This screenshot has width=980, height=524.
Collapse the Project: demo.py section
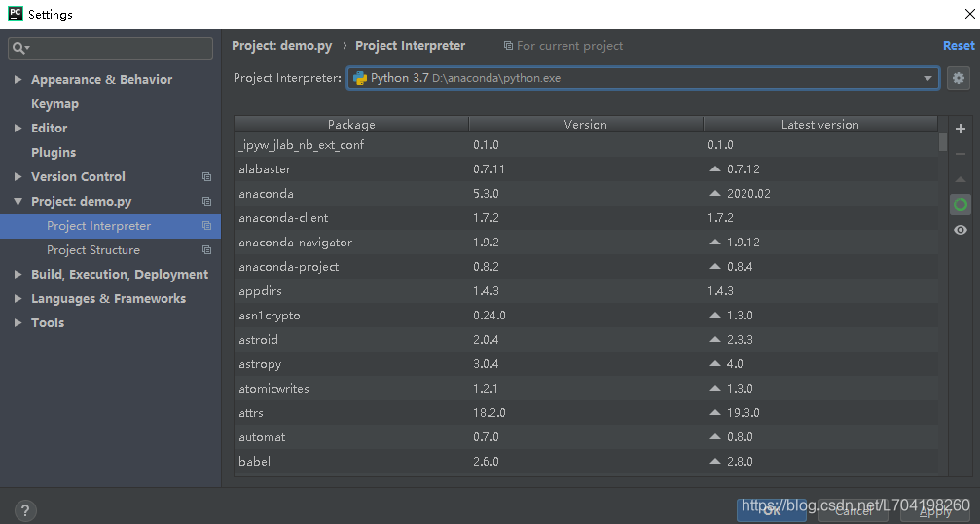pos(18,202)
